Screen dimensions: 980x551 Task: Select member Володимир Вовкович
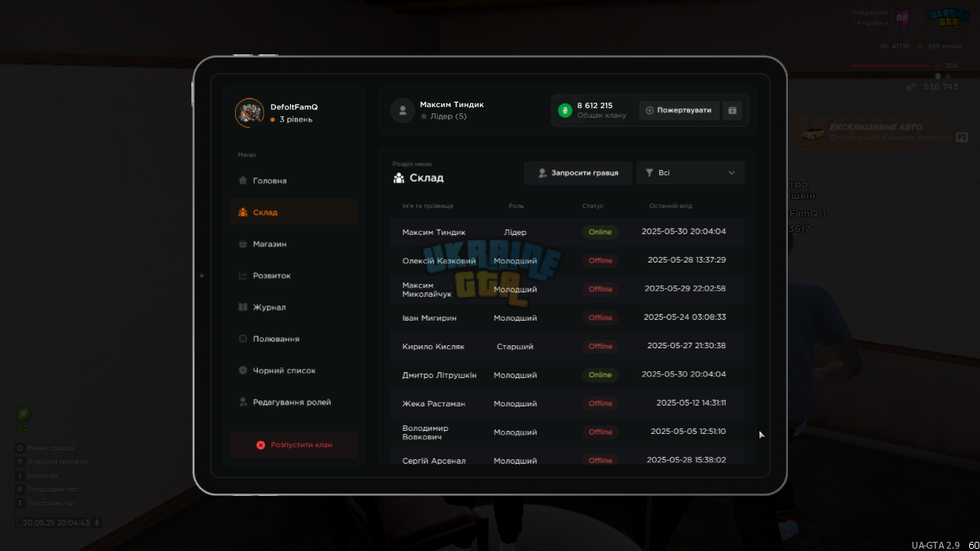[x=426, y=432]
